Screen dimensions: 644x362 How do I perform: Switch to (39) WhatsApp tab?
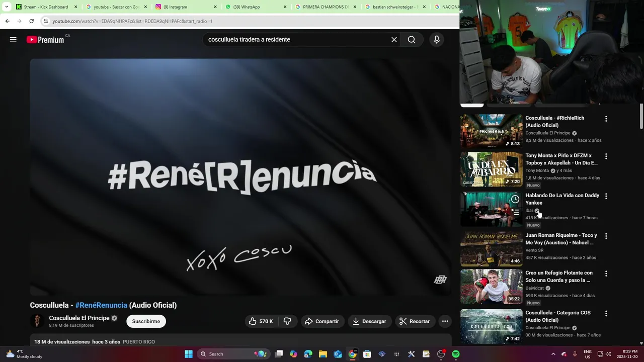257,7
